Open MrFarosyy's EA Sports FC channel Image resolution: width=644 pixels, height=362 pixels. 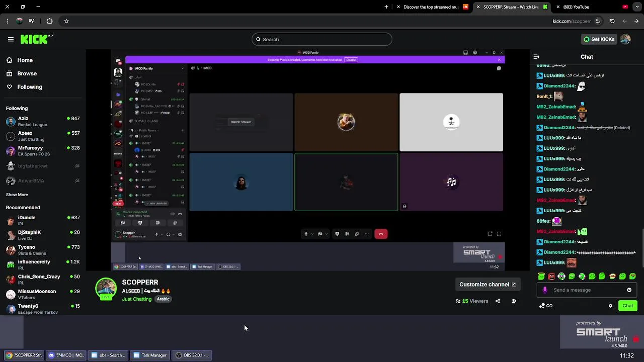pyautogui.click(x=43, y=151)
